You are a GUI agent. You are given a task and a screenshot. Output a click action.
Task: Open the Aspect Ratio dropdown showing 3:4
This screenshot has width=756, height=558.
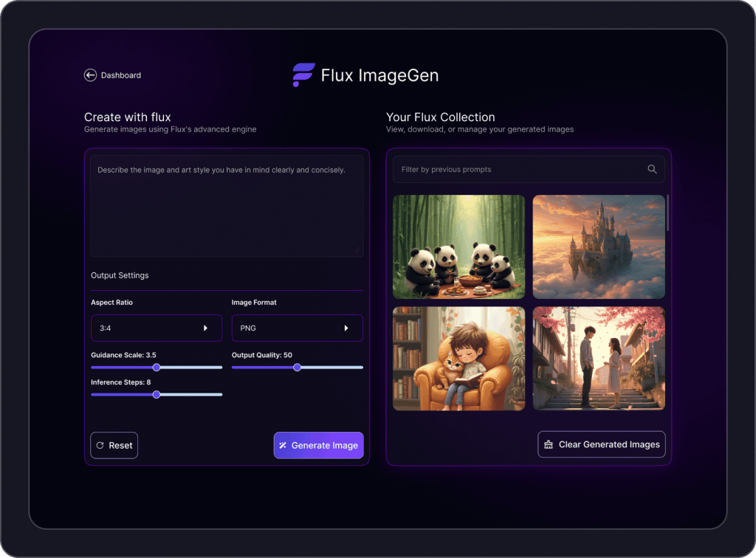(x=156, y=328)
